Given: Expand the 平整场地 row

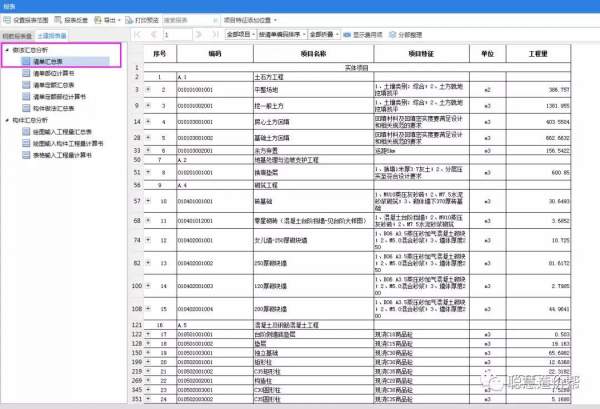Looking at the screenshot, I should (x=148, y=90).
